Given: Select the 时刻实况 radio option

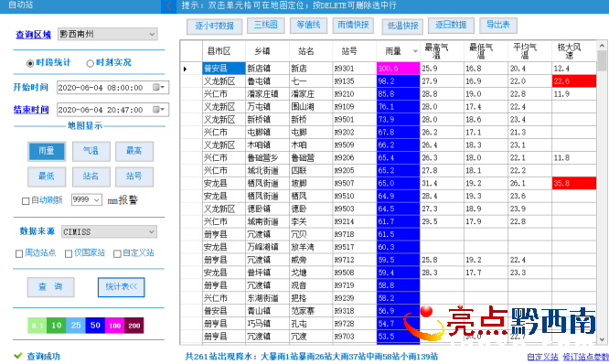Looking at the screenshot, I should (91, 63).
